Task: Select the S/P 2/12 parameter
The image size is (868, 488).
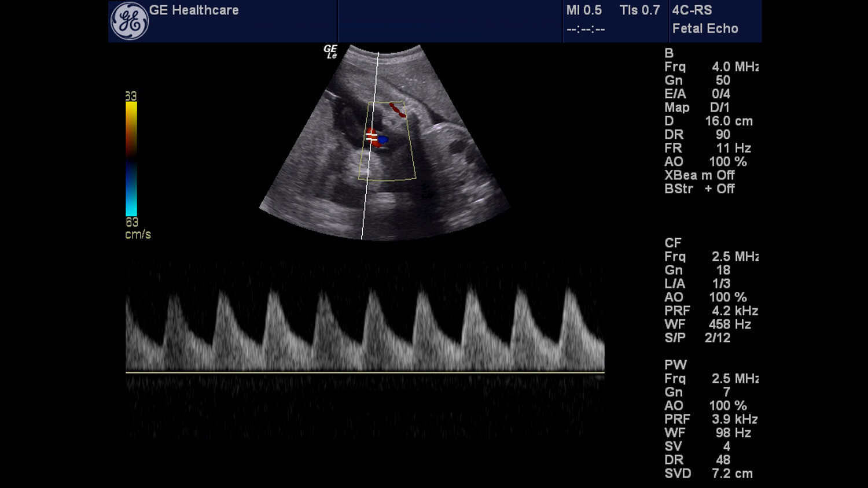Action: tap(697, 338)
